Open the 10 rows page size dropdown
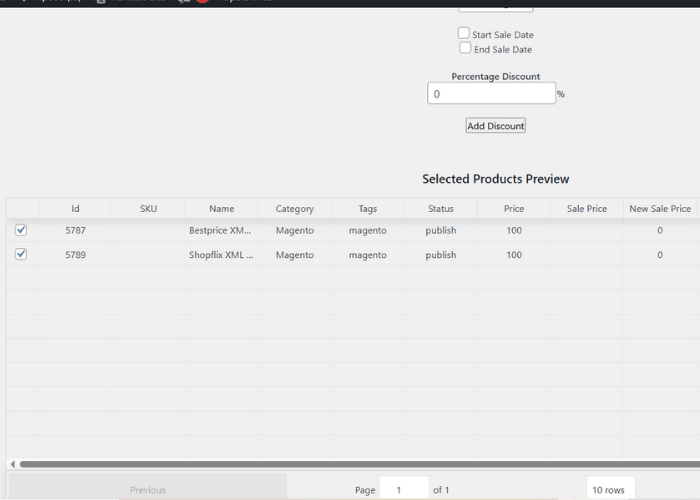Viewport: 700px width, 500px height. click(610, 489)
